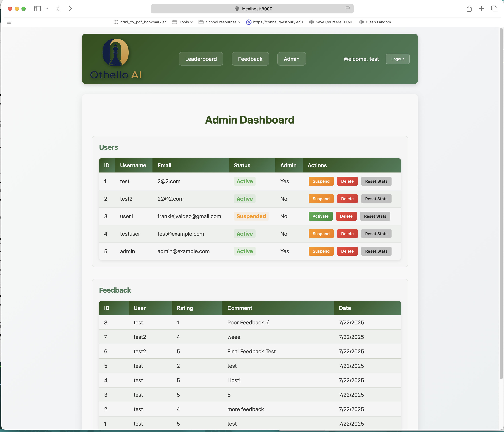
Task: Click the Share icon
Action: 469,9
